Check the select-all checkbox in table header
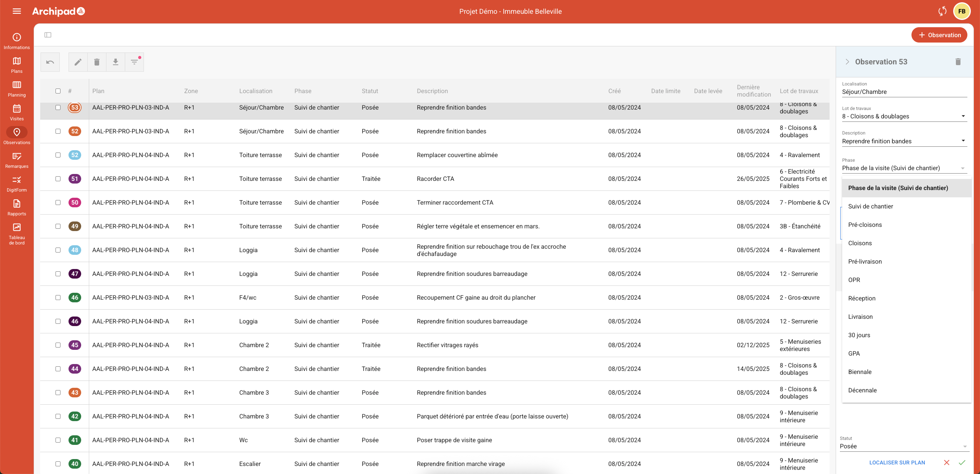Image resolution: width=980 pixels, height=474 pixels. click(x=58, y=91)
